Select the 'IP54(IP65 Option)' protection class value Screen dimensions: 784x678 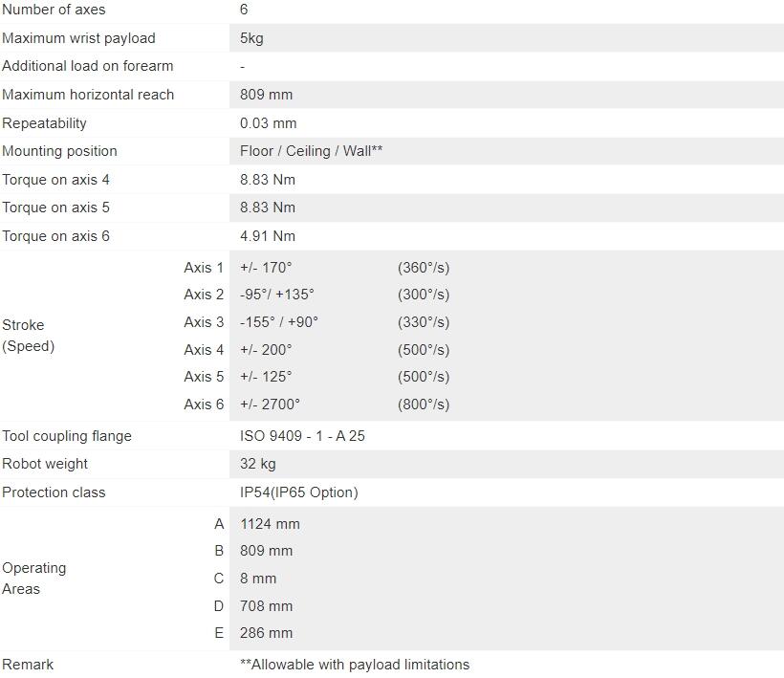[299, 492]
